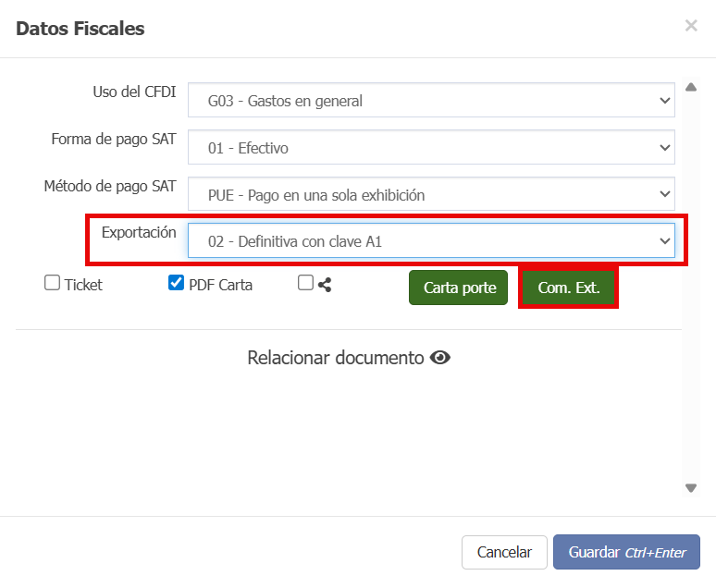Click the eye icon beside Relacionar documento
The width and height of the screenshot is (716, 588).
coord(440,358)
